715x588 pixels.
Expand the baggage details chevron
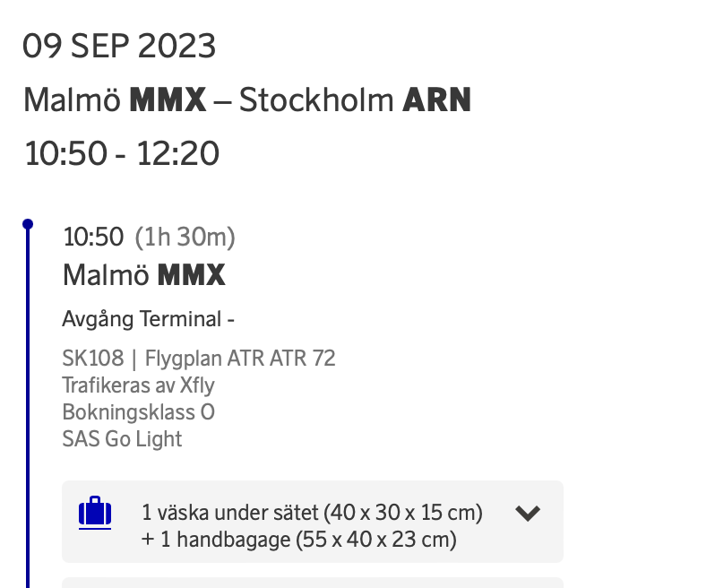(x=528, y=514)
